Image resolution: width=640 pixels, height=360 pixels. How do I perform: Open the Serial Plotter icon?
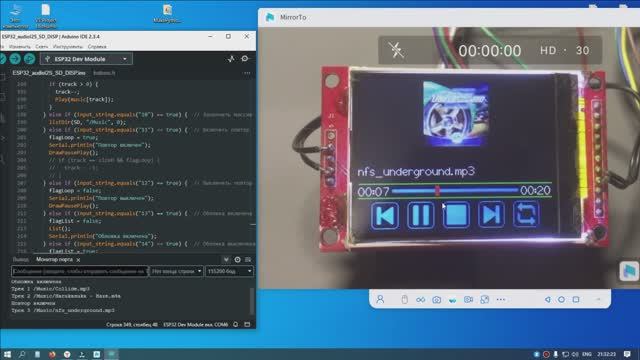pos(231,59)
